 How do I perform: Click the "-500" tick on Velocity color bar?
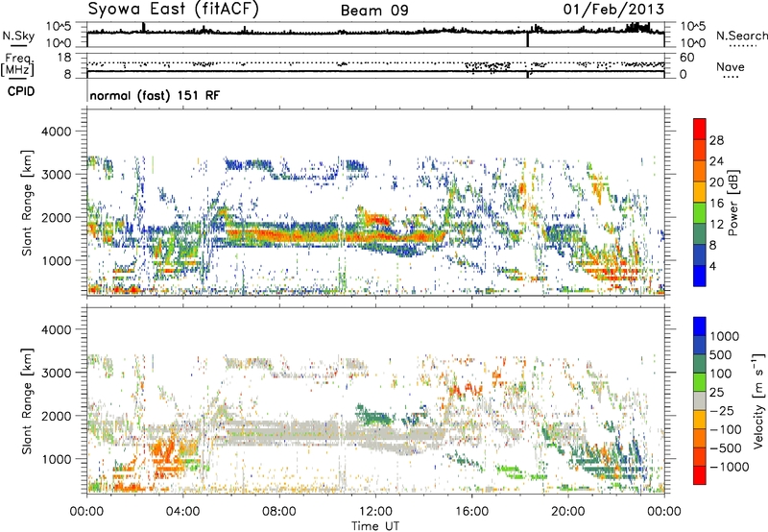(726, 448)
